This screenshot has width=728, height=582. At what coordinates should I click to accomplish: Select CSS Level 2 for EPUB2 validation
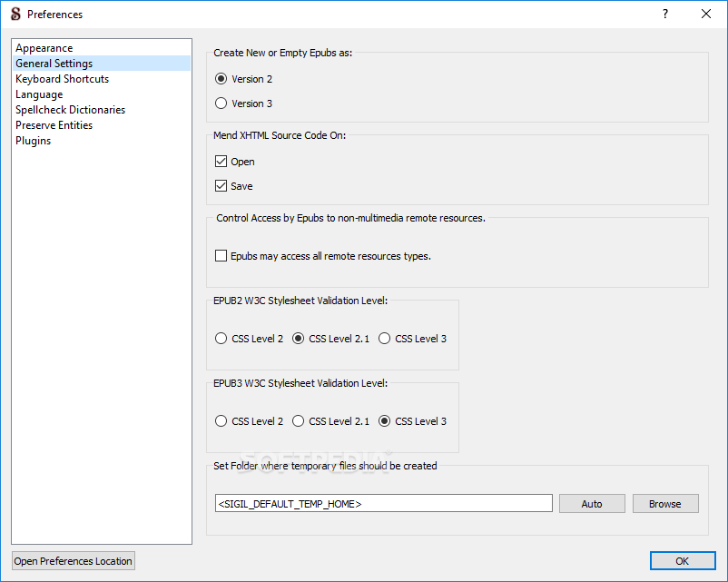pos(221,339)
